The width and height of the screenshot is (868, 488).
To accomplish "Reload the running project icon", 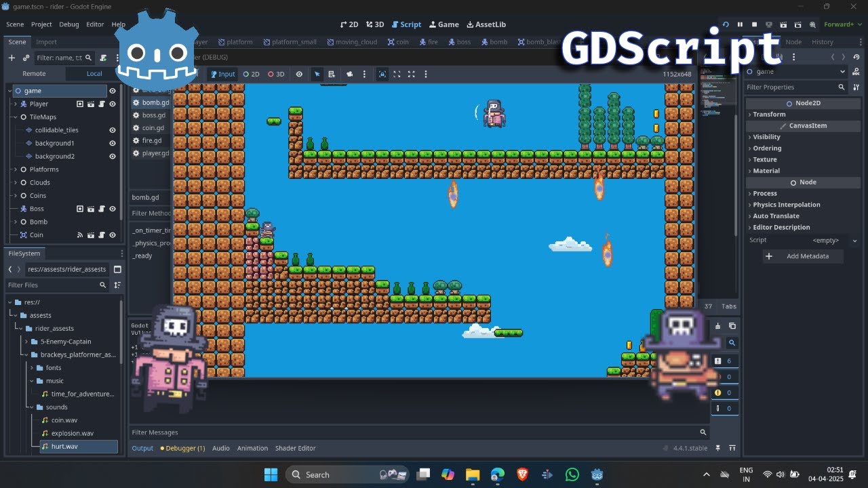I will [x=726, y=24].
